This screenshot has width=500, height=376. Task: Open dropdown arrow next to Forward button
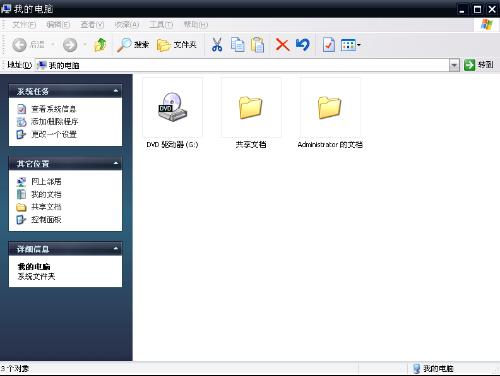[85, 44]
